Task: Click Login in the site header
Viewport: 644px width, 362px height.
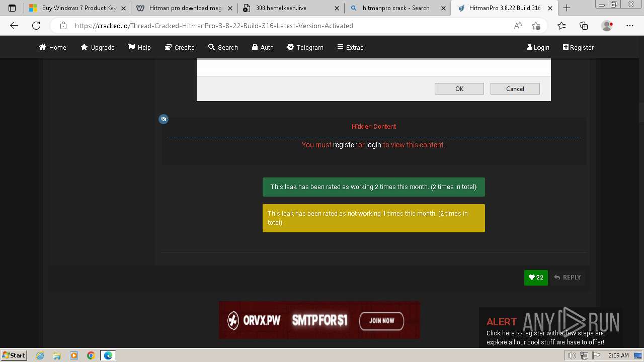Action: coord(538,47)
